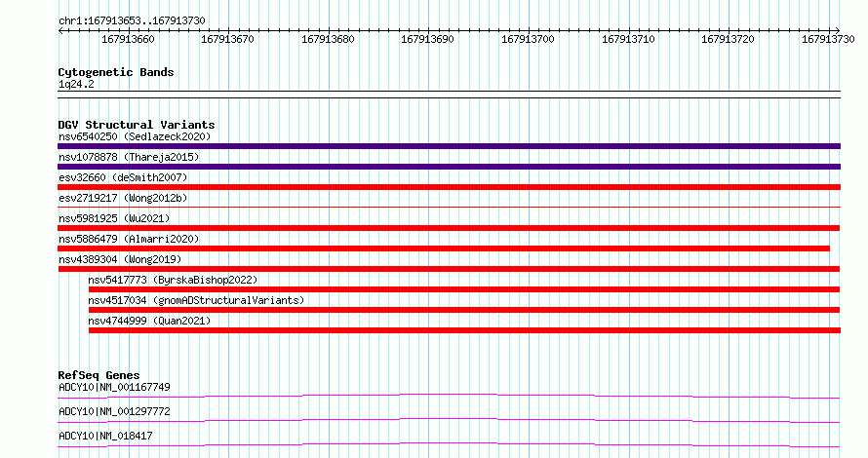The image size is (868, 458).
Task: Click the chr1:167913653..167913730 coordinate label
Action: pyautogui.click(x=132, y=20)
